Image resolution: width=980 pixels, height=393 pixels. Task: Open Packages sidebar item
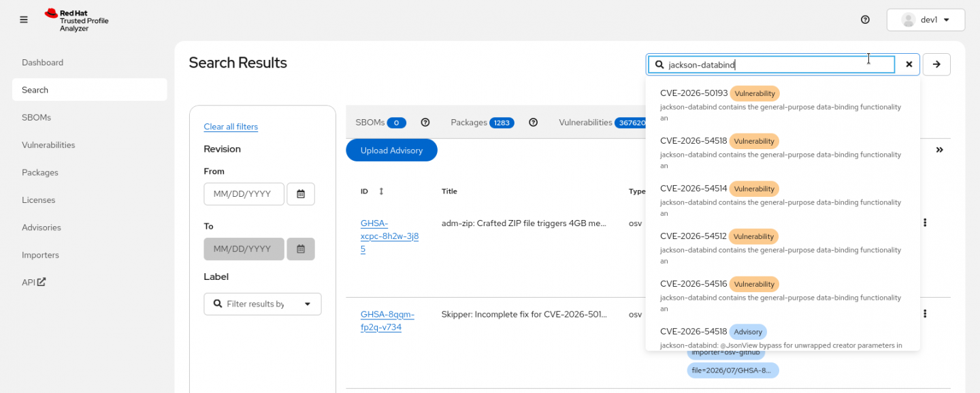(40, 173)
